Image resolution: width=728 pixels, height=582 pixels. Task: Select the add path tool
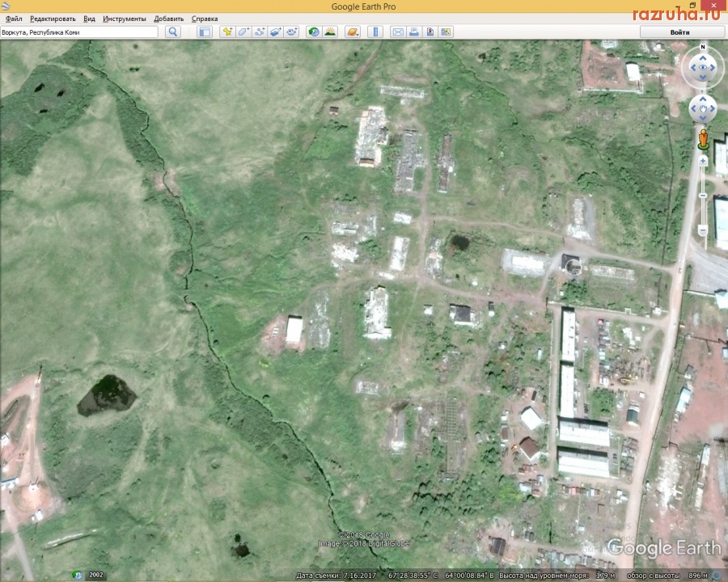[x=260, y=32]
